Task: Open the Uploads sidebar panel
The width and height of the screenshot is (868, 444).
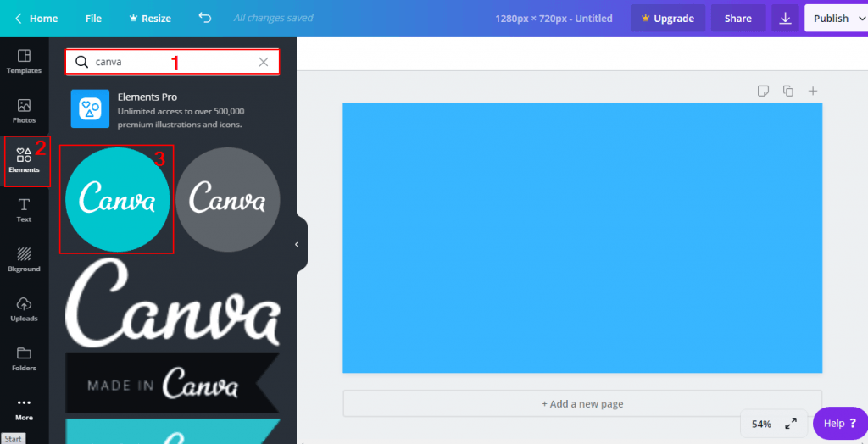Action: [24, 309]
